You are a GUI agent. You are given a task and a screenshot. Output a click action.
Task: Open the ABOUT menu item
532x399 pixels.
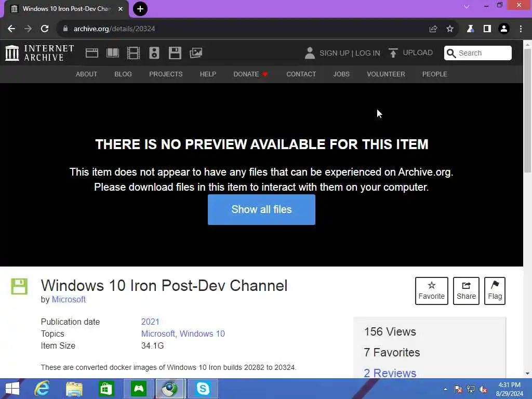pos(87,74)
